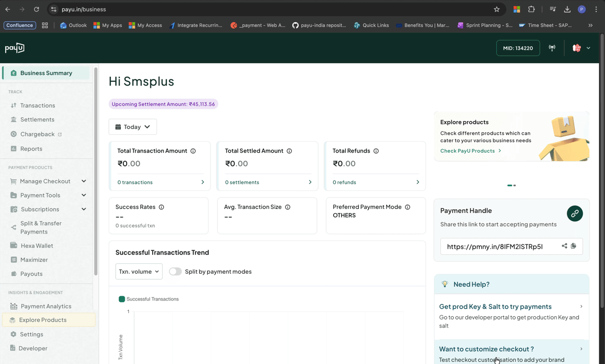Click the MID: 134220 button
The image size is (605, 364).
518,48
